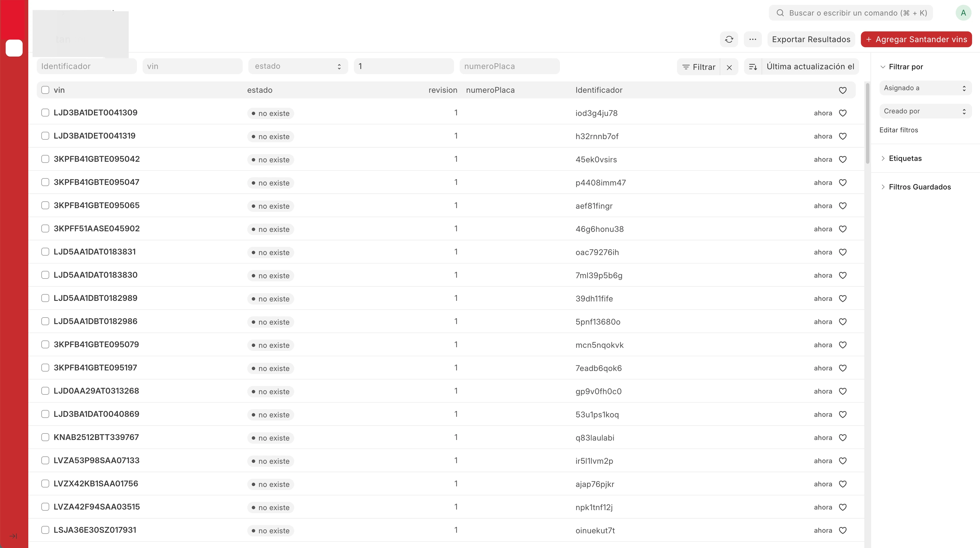Open the three-dots more options menu

[753, 39]
